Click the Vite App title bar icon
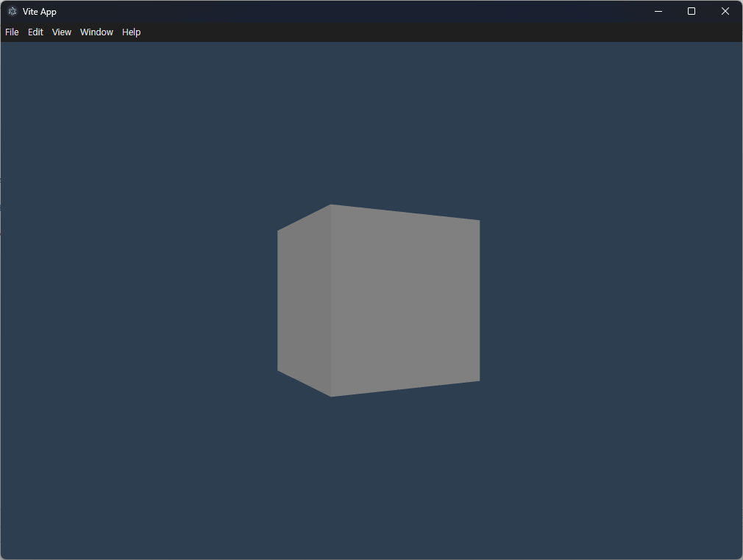 pyautogui.click(x=13, y=11)
